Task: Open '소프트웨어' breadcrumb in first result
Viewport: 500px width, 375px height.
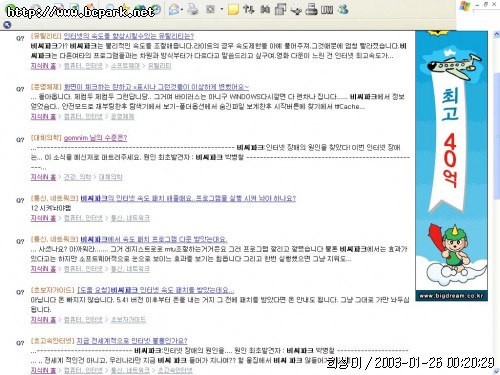Action: pos(125,66)
